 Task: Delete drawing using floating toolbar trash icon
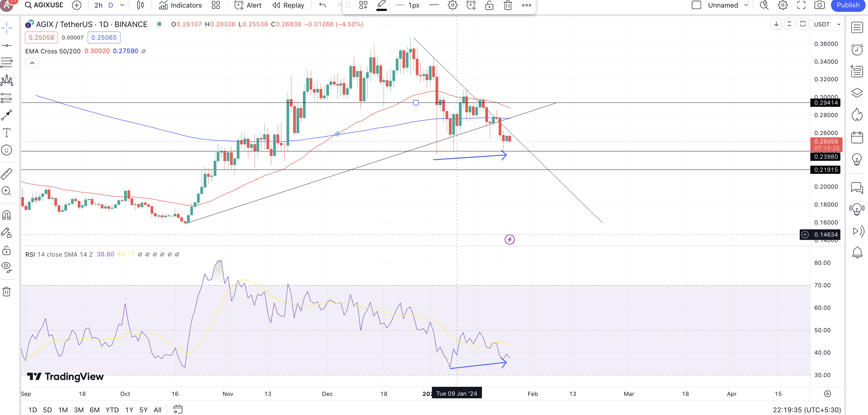[x=507, y=5]
